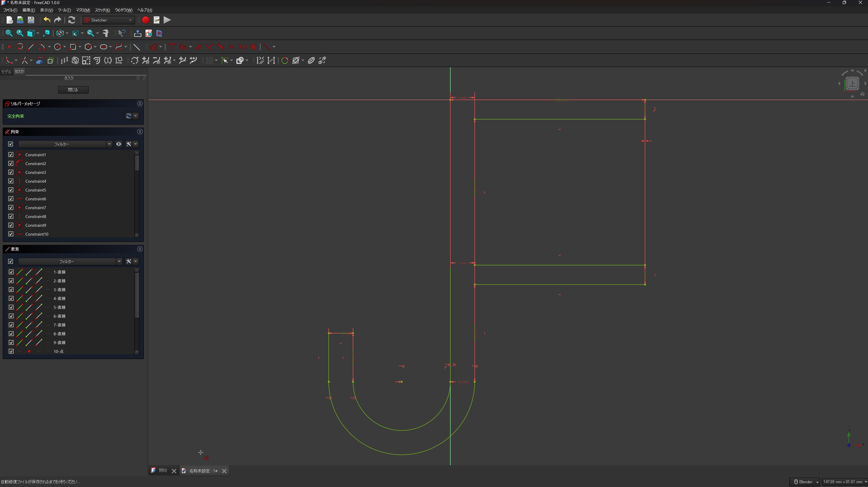The height and width of the screenshot is (487, 868).
Task: Select the create polyline tool
Action: [x=20, y=47]
